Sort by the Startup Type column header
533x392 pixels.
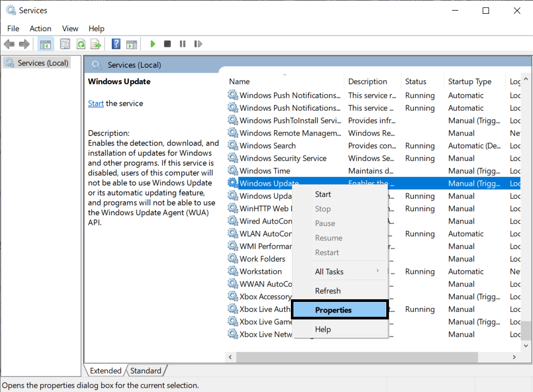tap(475, 82)
